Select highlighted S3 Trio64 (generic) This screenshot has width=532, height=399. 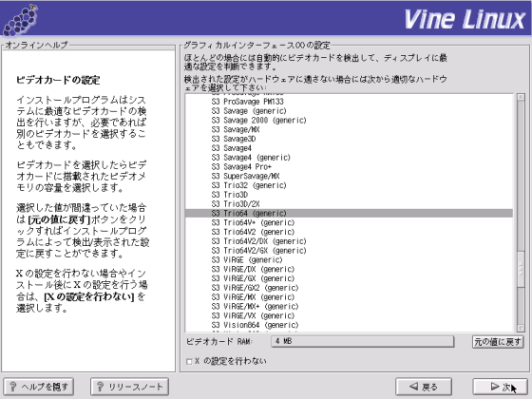point(349,214)
